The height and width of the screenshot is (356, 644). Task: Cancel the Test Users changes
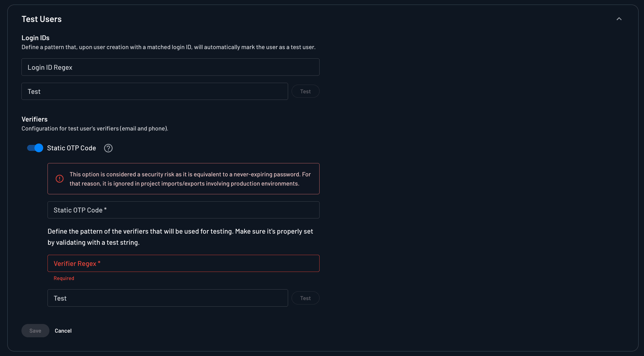coord(63,330)
